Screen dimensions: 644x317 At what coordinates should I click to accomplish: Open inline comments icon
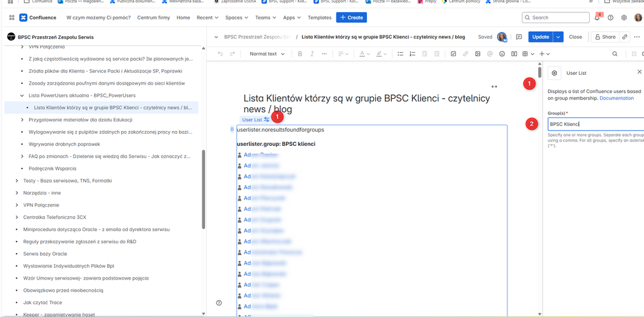click(519, 37)
